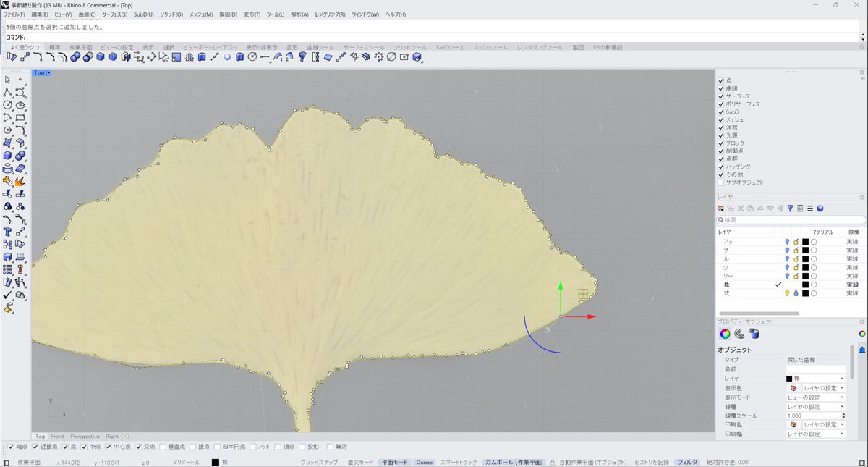
Task: Click delete layer X icon
Action: (x=741, y=209)
